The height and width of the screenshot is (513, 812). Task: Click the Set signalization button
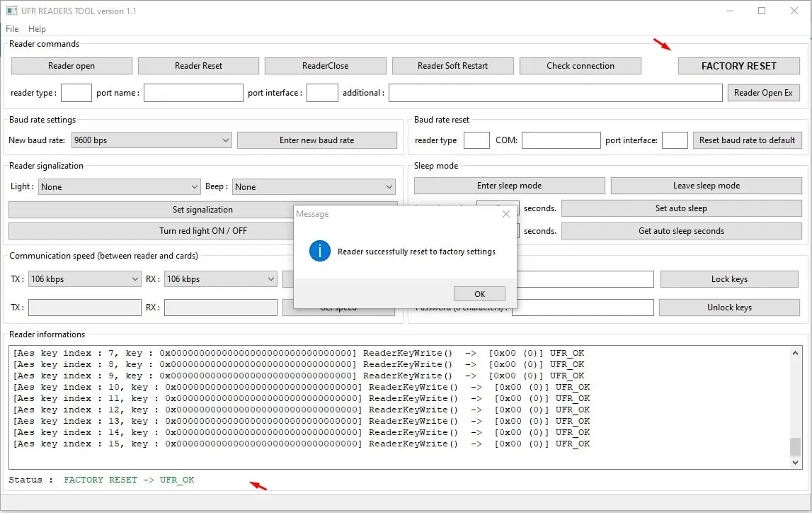[x=202, y=210]
